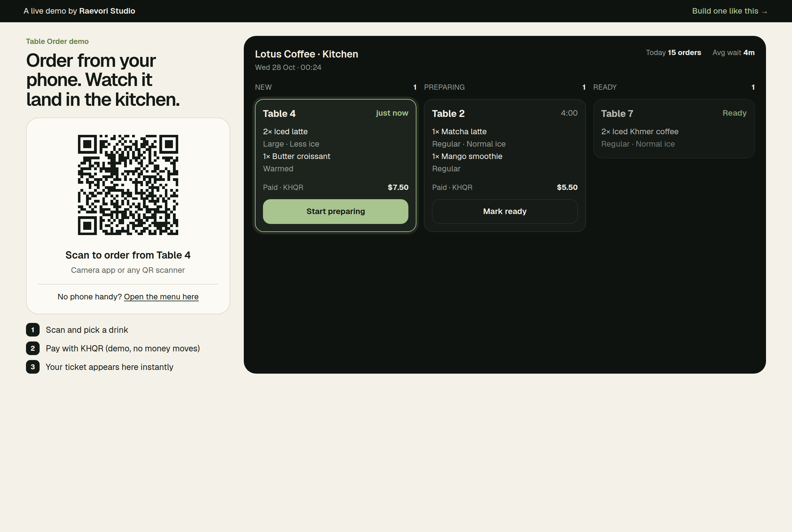Click 'Camera app or any QR scanner'
The image size is (792, 532).
(128, 270)
